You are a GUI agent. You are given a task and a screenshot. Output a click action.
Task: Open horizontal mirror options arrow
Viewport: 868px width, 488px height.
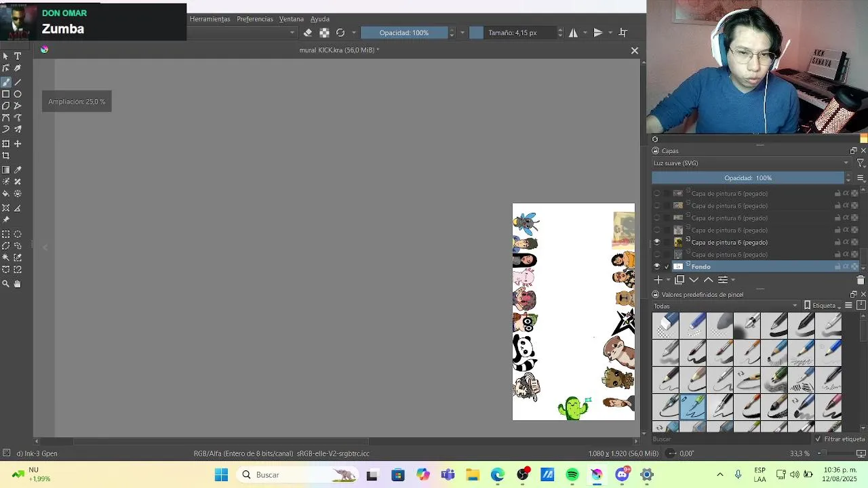pyautogui.click(x=585, y=33)
